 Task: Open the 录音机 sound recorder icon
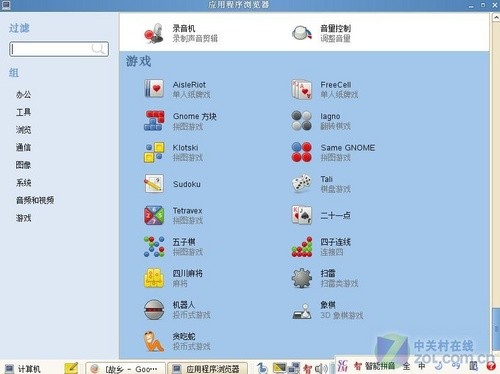tap(154, 33)
